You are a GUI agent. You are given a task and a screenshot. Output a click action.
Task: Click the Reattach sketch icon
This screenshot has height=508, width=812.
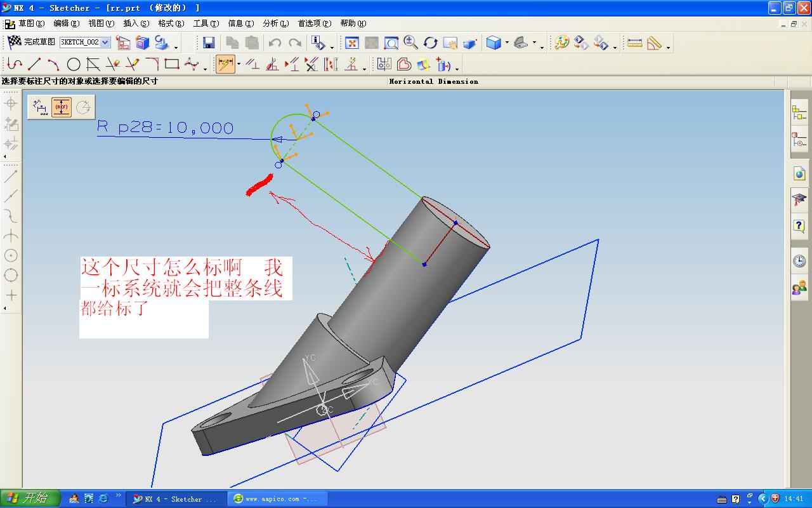[x=142, y=43]
